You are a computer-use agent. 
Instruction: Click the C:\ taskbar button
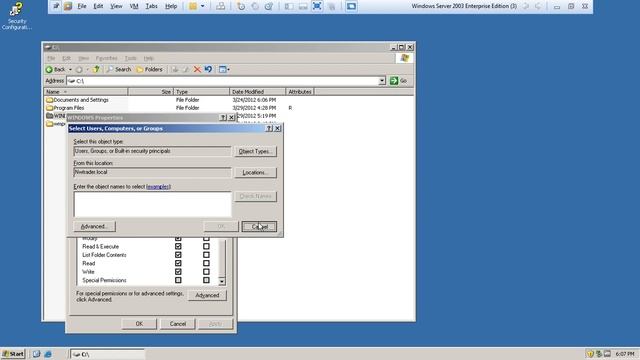point(108,354)
